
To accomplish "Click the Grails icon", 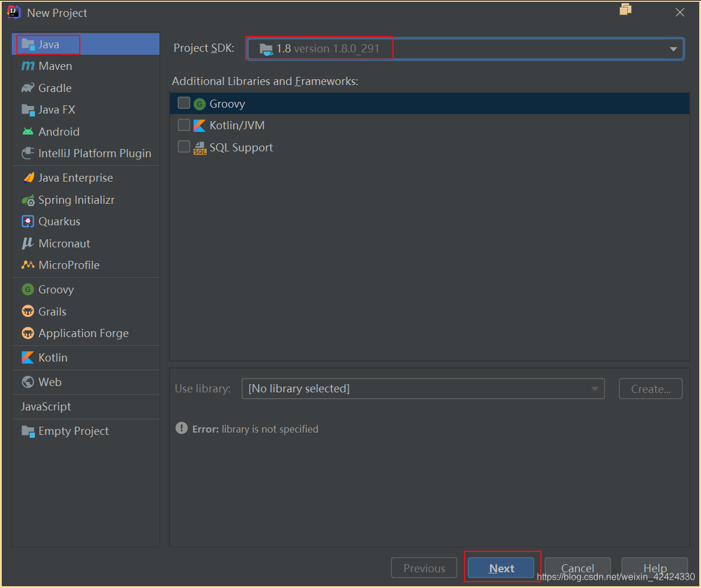I will (28, 311).
